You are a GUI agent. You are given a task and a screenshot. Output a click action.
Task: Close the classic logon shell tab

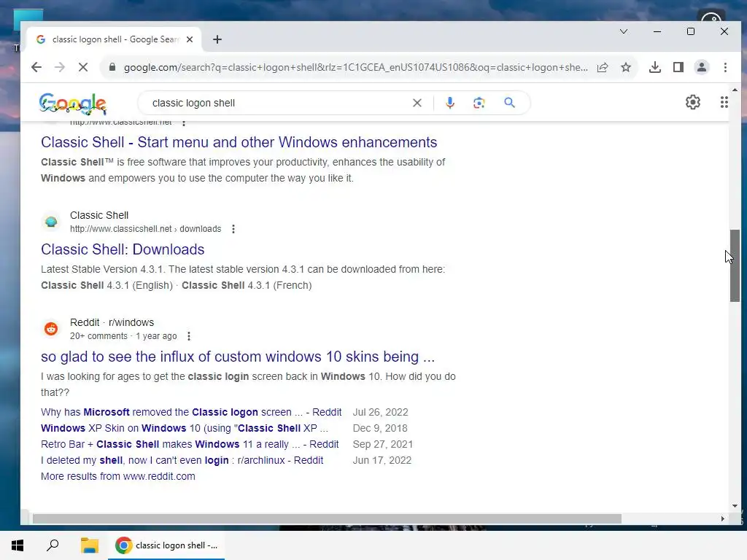tap(190, 39)
